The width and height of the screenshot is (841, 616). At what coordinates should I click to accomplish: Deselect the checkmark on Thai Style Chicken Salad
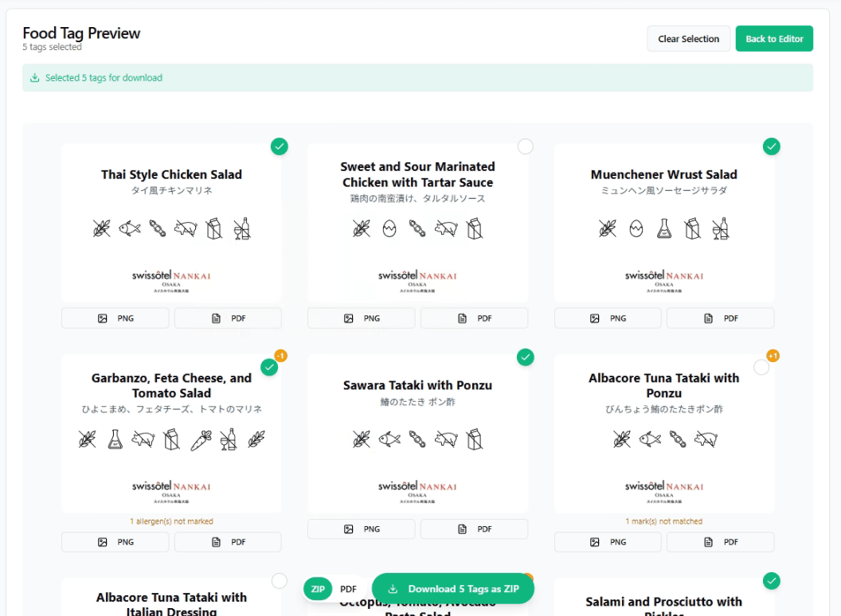pos(280,146)
